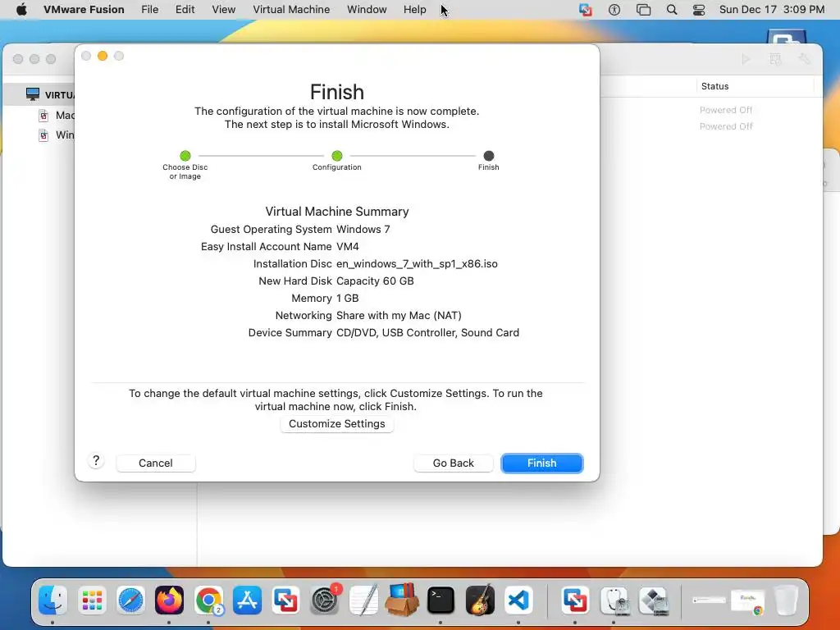Open System Settings from the Dock
Screen dimensions: 840x630
click(325, 600)
